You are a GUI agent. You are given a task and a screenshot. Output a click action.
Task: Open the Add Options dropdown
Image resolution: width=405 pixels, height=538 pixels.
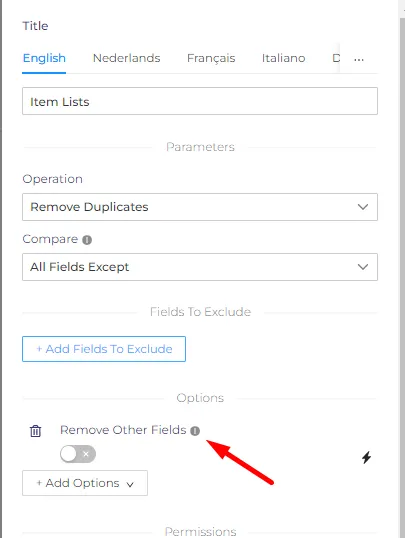point(85,483)
